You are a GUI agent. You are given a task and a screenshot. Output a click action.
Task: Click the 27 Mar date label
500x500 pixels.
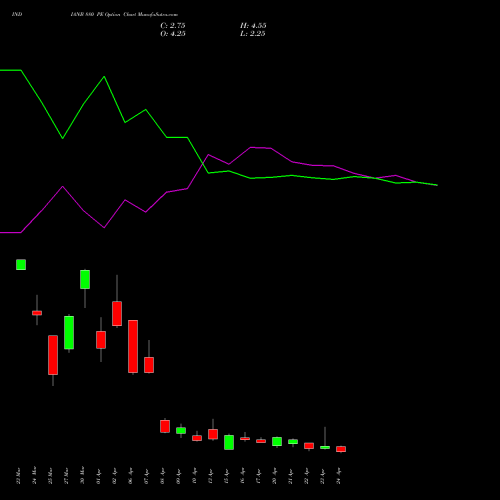point(66,475)
